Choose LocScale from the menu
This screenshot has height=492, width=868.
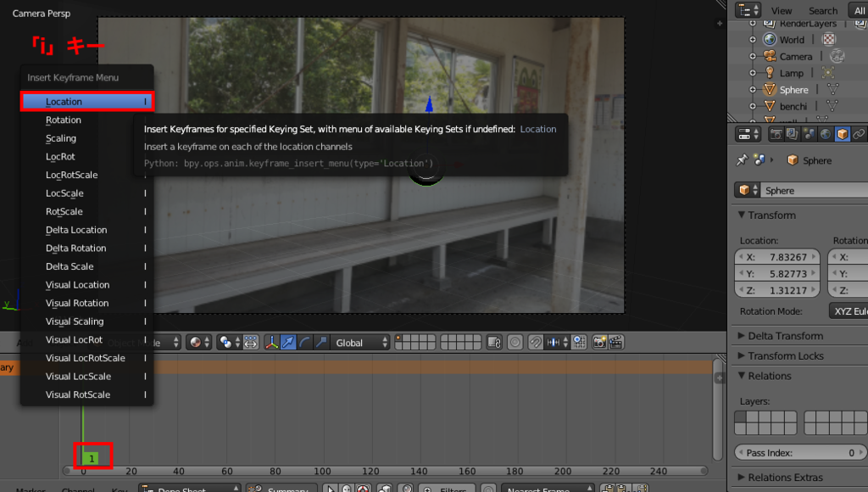point(87,193)
